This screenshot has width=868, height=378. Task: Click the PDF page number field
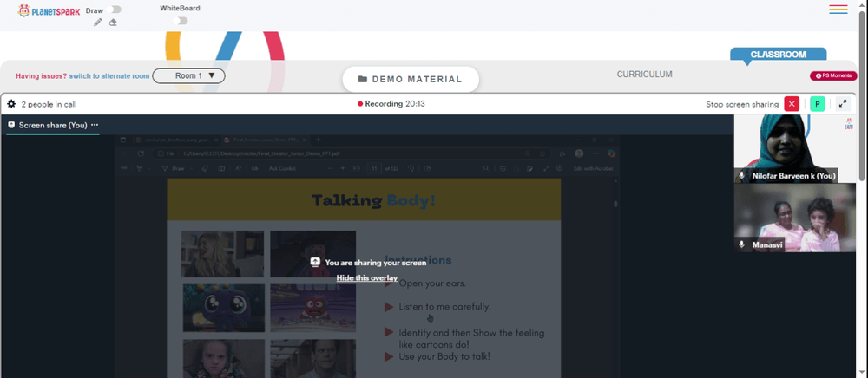coord(374,168)
